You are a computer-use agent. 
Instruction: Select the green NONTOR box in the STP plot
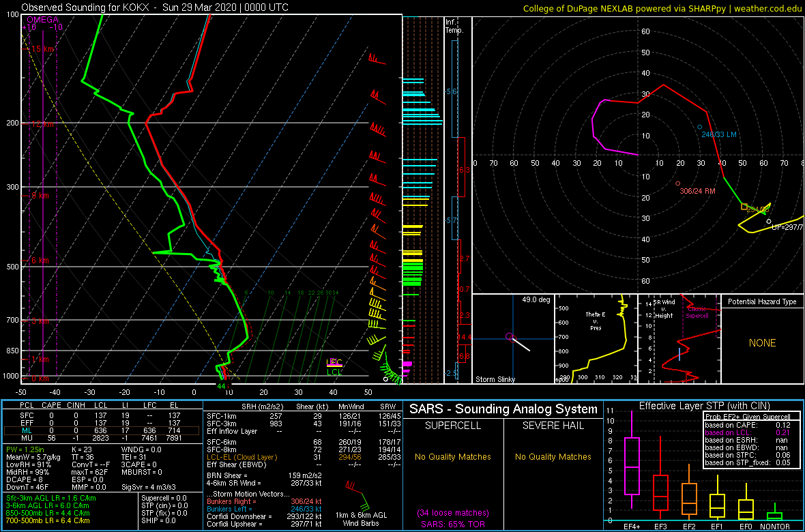click(775, 516)
